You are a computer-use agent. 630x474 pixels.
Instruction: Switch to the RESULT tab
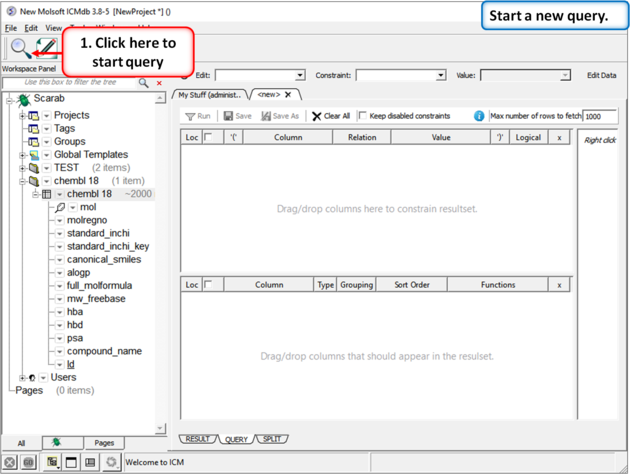click(198, 439)
